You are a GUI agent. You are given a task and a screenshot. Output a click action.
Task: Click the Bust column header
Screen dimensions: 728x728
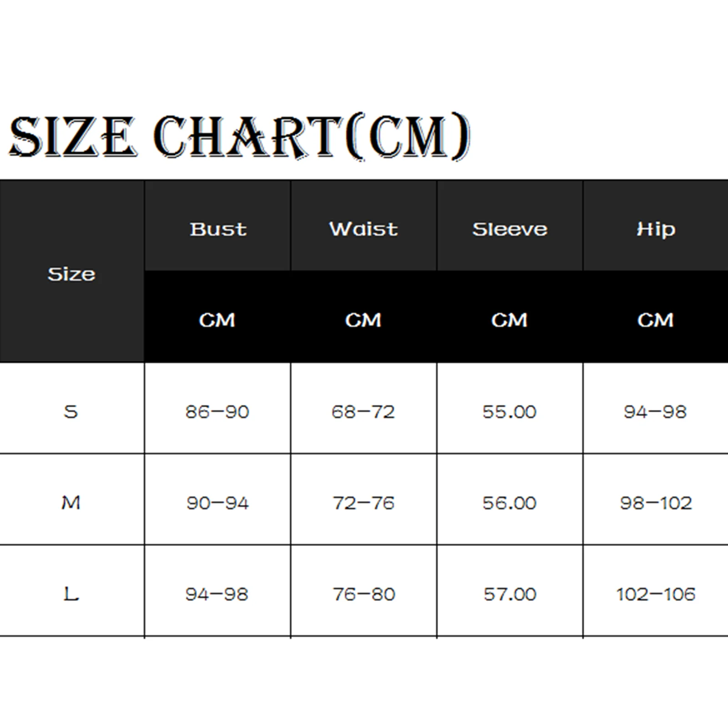pos(218,229)
